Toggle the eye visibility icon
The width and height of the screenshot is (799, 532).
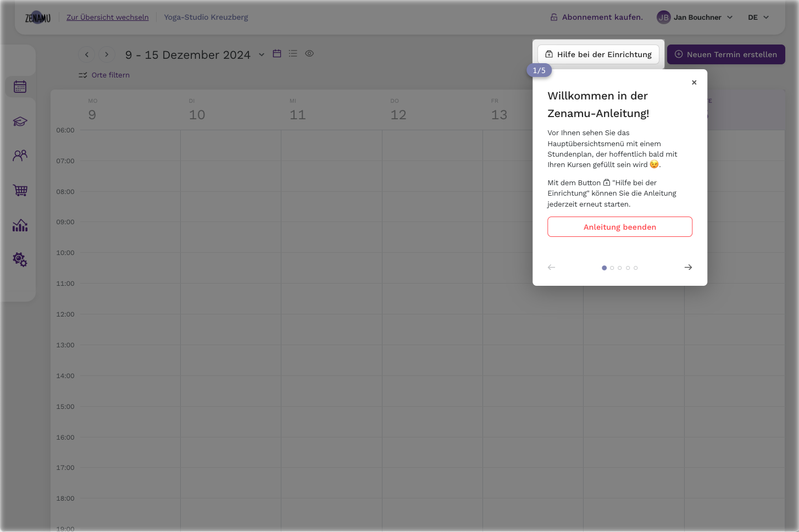click(309, 53)
